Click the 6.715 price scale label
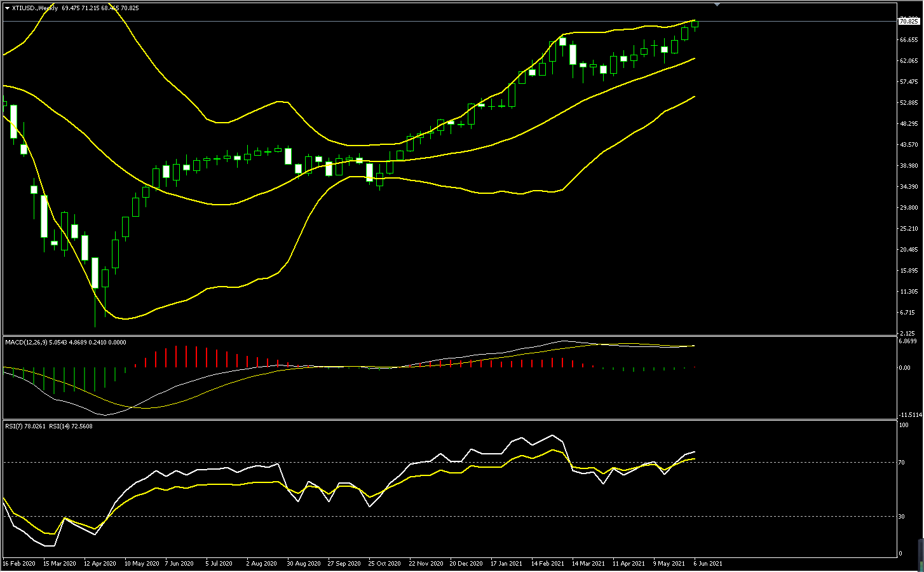The image size is (924, 572). tap(907, 313)
